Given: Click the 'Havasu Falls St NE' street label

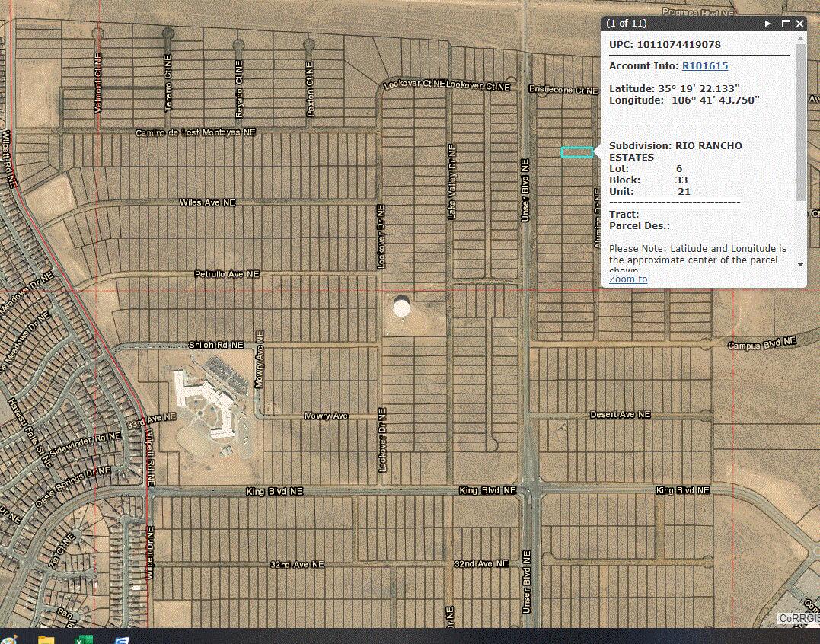Looking at the screenshot, I should (x=30, y=432).
